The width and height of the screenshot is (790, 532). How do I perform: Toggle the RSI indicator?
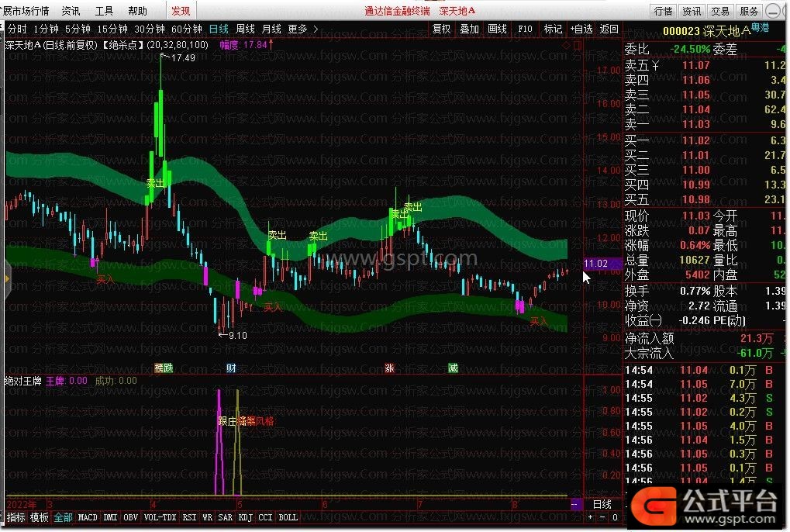189,517
